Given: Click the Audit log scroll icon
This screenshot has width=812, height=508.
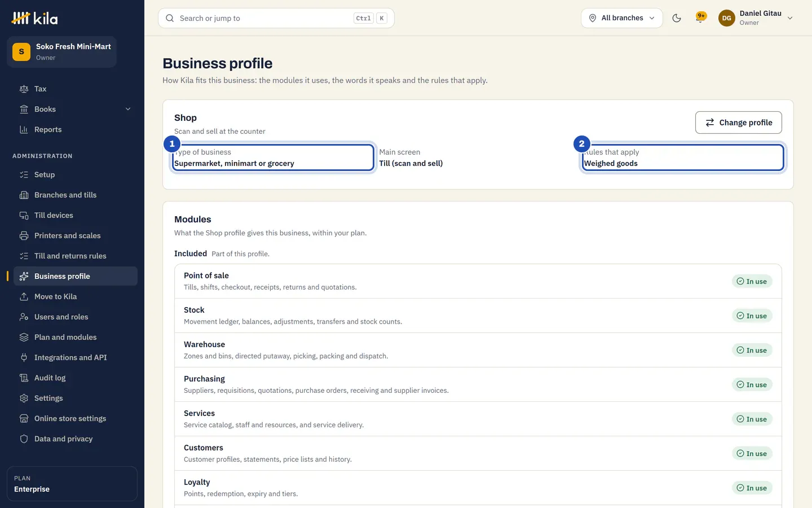Looking at the screenshot, I should pos(24,378).
